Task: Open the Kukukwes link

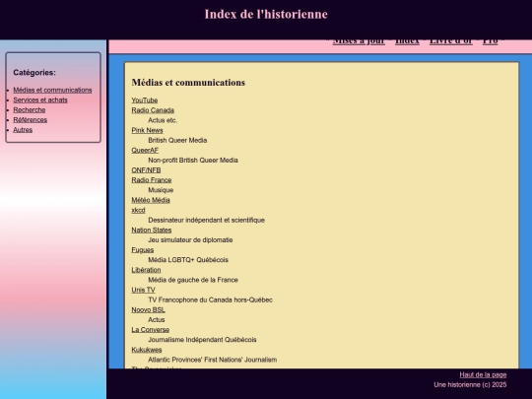Action: click(x=147, y=350)
